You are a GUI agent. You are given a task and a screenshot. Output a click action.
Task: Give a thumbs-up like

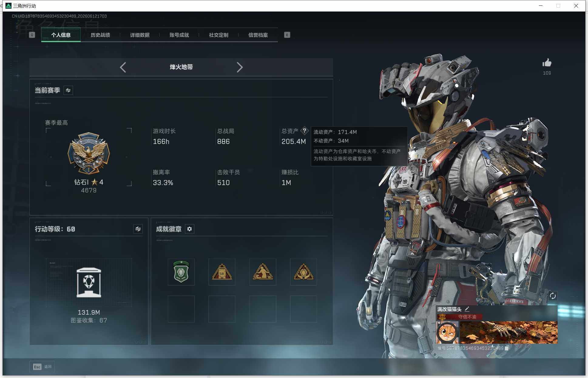coord(547,63)
